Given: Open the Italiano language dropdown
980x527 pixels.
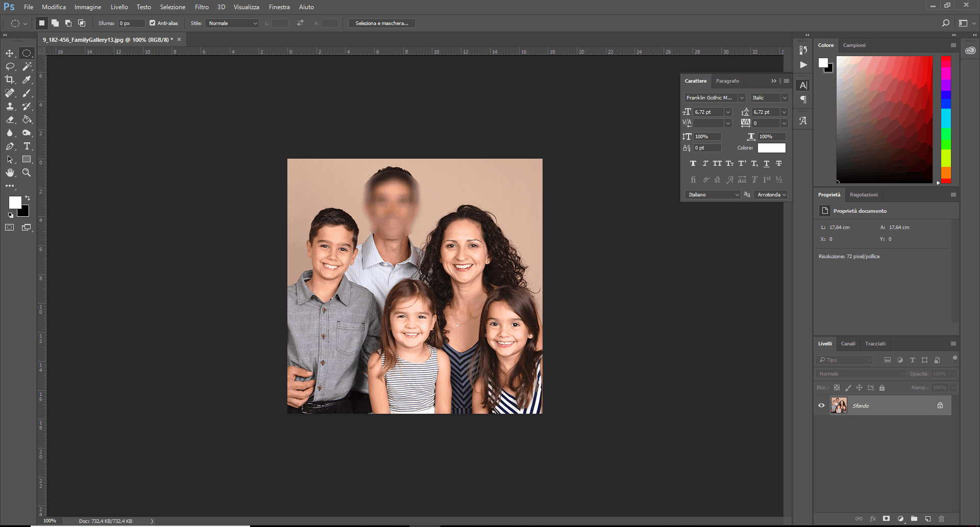Looking at the screenshot, I should coord(713,195).
